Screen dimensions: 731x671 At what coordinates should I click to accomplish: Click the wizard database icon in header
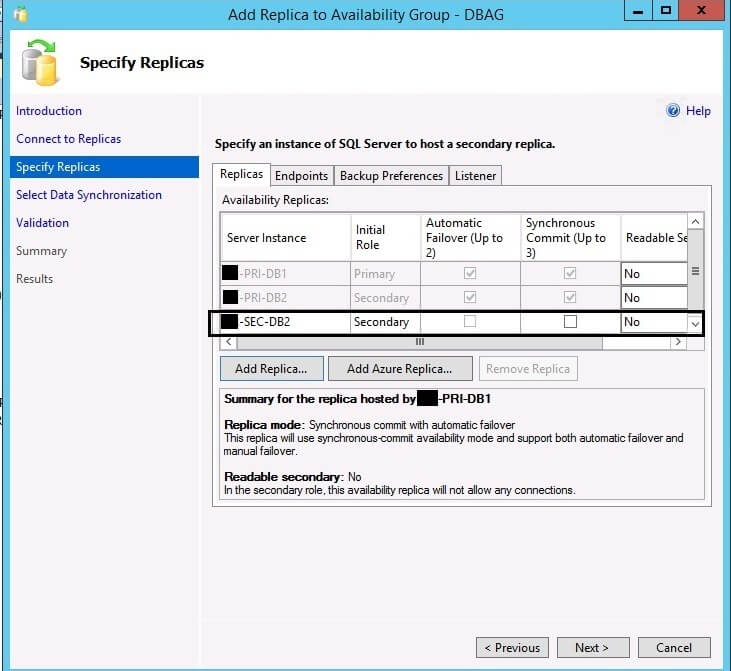coord(41,63)
